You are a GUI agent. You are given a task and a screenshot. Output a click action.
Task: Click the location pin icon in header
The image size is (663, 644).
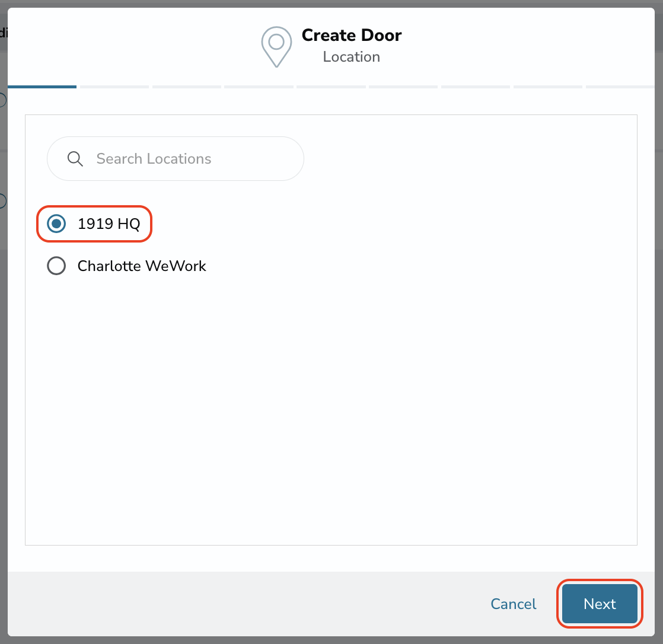[x=276, y=47]
